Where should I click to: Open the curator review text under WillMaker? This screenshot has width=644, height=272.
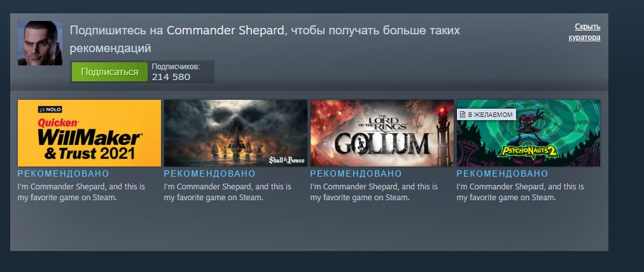[81, 192]
